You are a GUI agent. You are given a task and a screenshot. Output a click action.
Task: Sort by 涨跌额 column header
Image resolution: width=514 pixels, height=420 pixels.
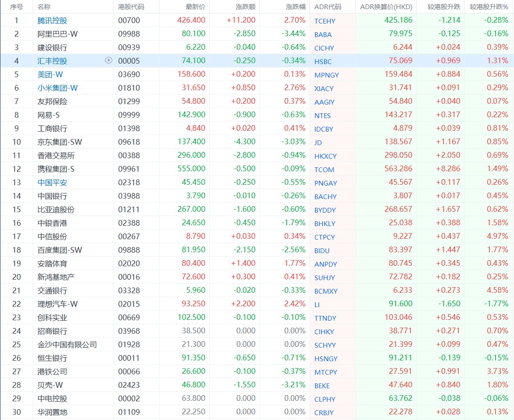coord(245,7)
